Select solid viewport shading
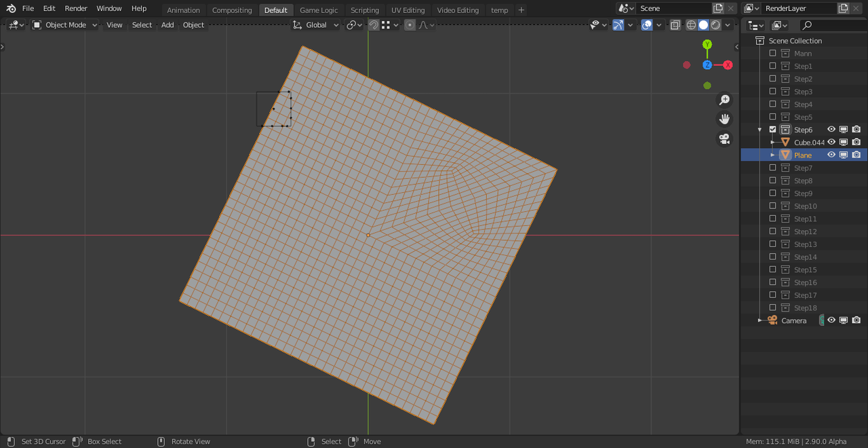 point(703,25)
